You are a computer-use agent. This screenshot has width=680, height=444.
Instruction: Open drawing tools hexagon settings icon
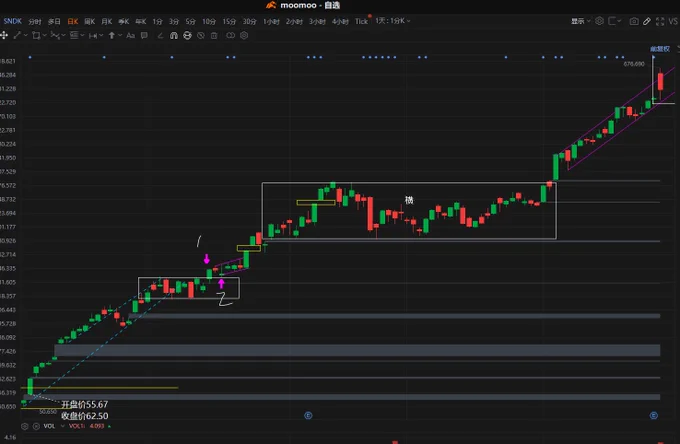(244, 36)
